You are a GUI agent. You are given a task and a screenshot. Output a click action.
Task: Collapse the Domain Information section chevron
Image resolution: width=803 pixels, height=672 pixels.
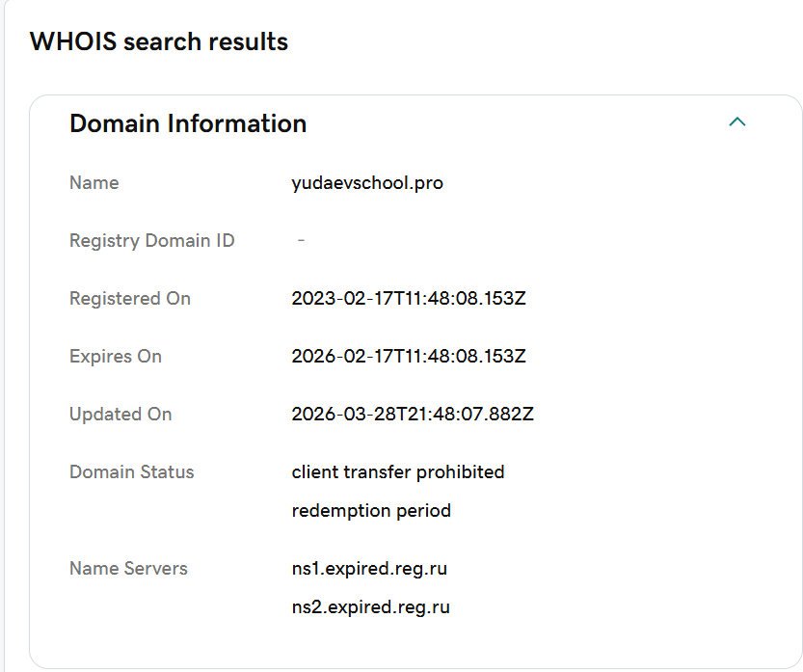[737, 122]
